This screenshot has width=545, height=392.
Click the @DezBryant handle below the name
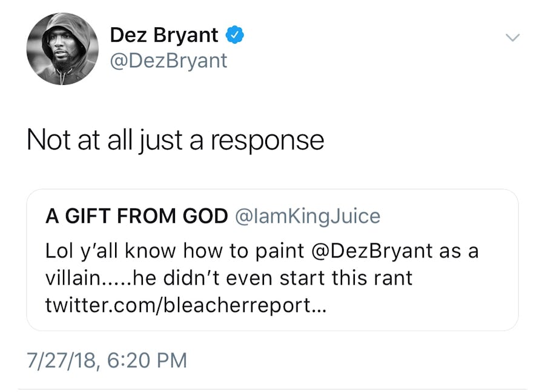[168, 61]
